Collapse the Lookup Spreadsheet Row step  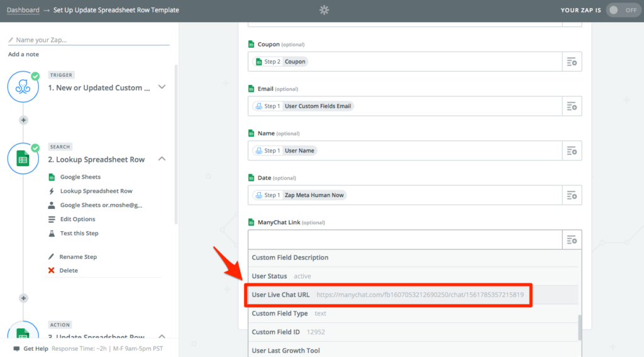click(162, 159)
